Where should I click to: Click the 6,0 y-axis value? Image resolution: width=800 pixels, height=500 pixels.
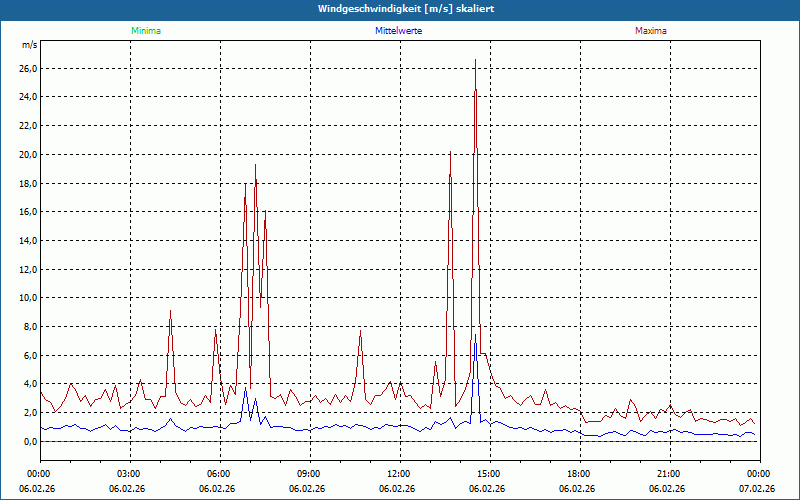coord(30,356)
